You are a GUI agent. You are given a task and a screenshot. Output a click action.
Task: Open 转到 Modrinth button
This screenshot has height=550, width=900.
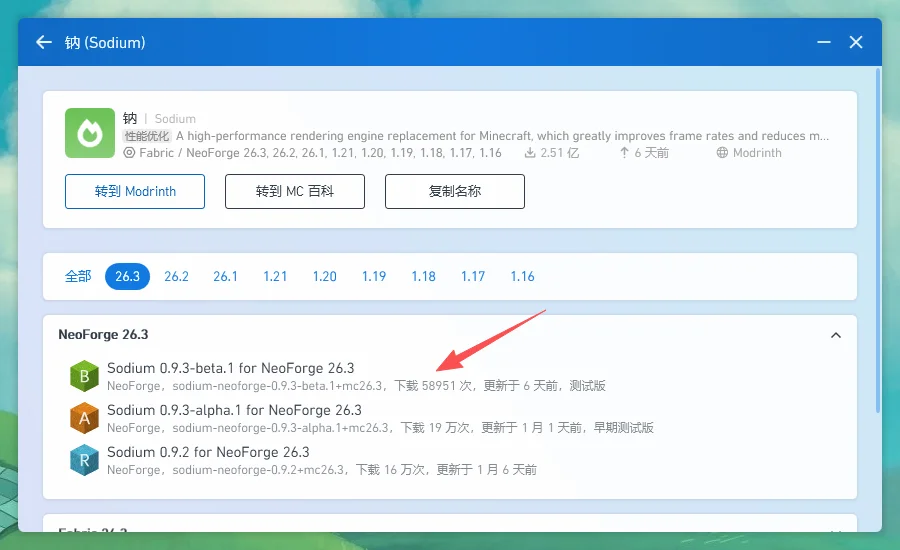[x=135, y=191]
